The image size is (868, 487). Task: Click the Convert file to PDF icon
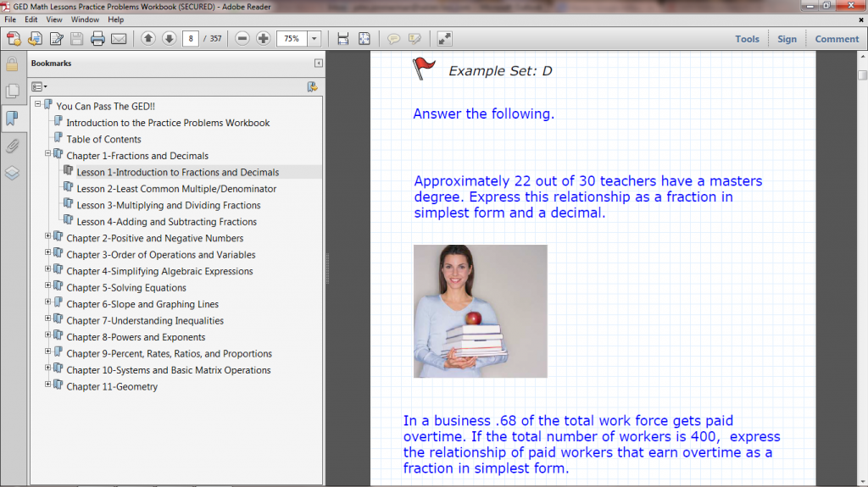click(35, 39)
